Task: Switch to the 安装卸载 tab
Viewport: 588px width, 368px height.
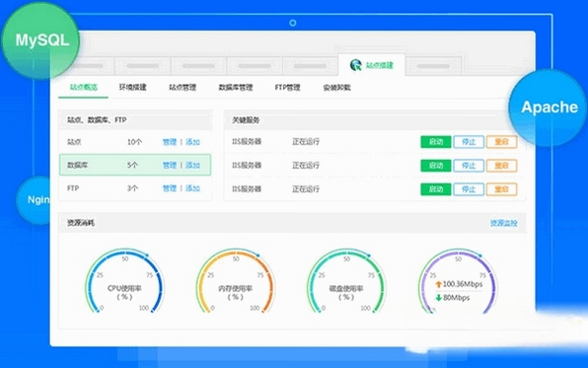Action: 336,88
